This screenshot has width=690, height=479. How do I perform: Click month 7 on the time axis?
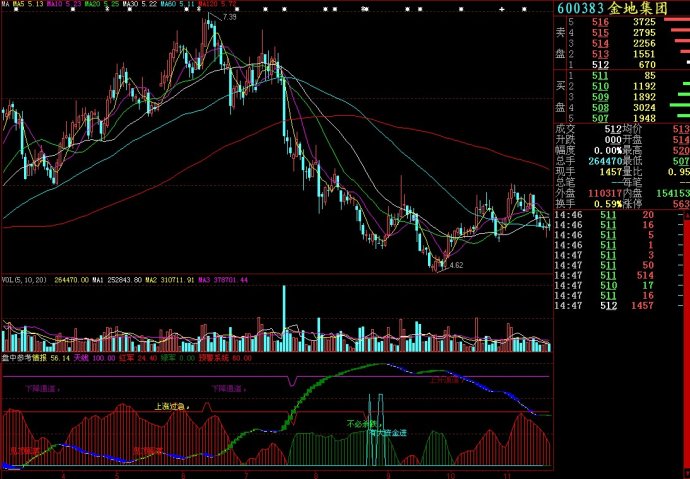click(247, 475)
